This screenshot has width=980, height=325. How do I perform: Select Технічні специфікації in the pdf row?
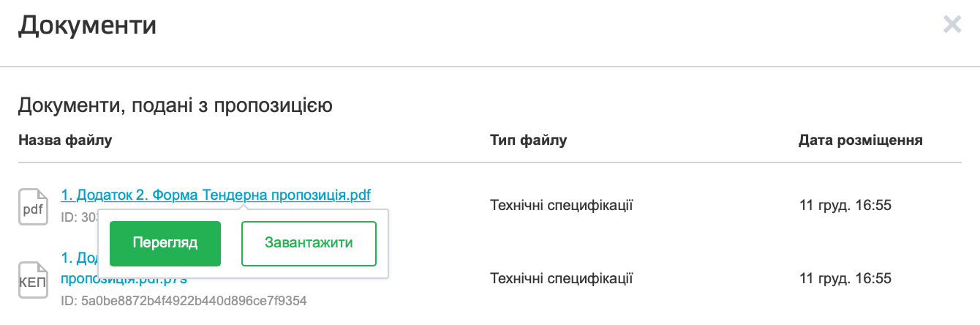[x=561, y=206]
